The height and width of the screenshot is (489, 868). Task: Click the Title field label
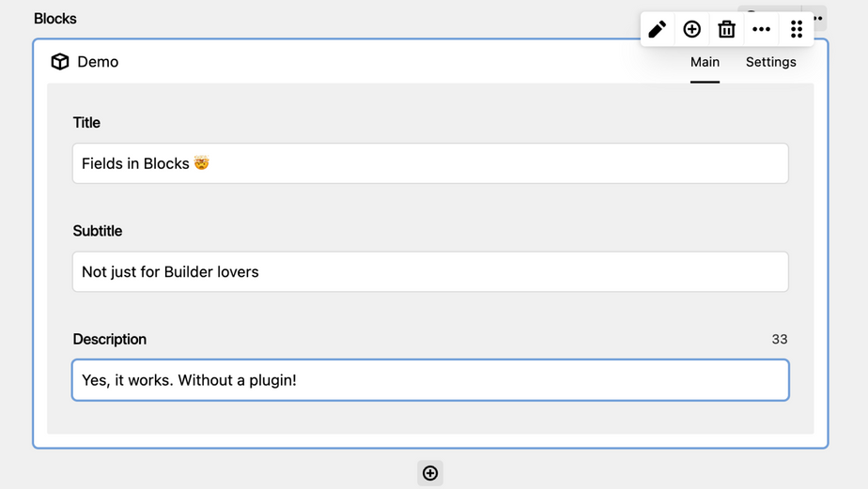[86, 123]
